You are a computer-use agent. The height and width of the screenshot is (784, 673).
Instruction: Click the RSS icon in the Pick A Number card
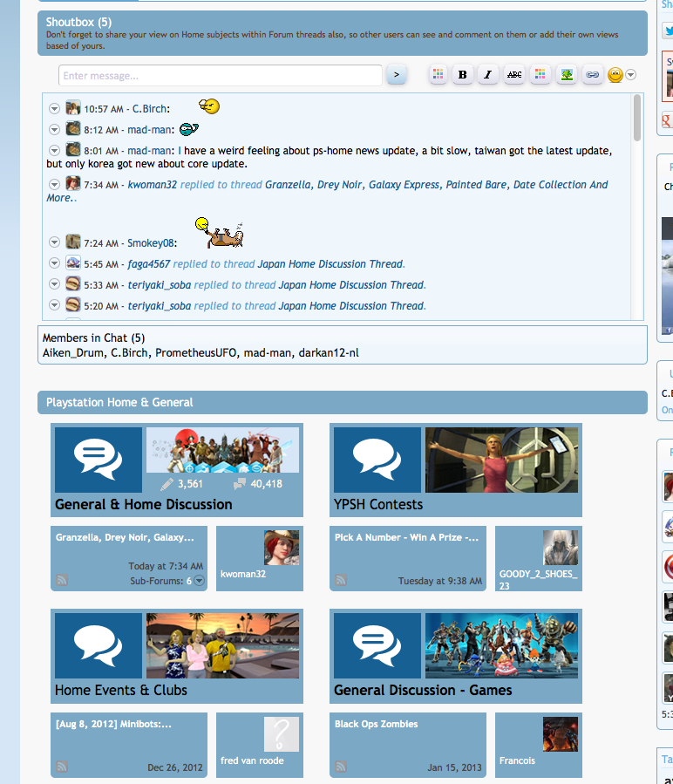pos(341,580)
